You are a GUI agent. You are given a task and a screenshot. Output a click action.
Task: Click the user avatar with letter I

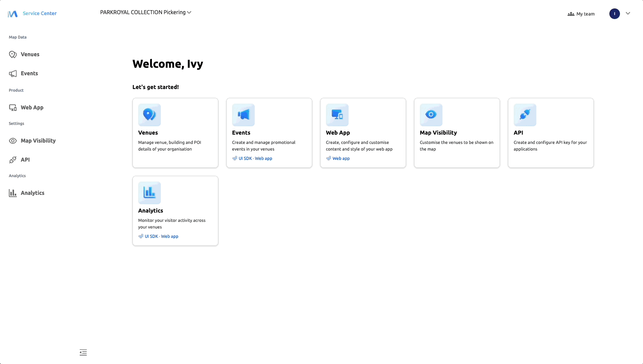click(615, 14)
